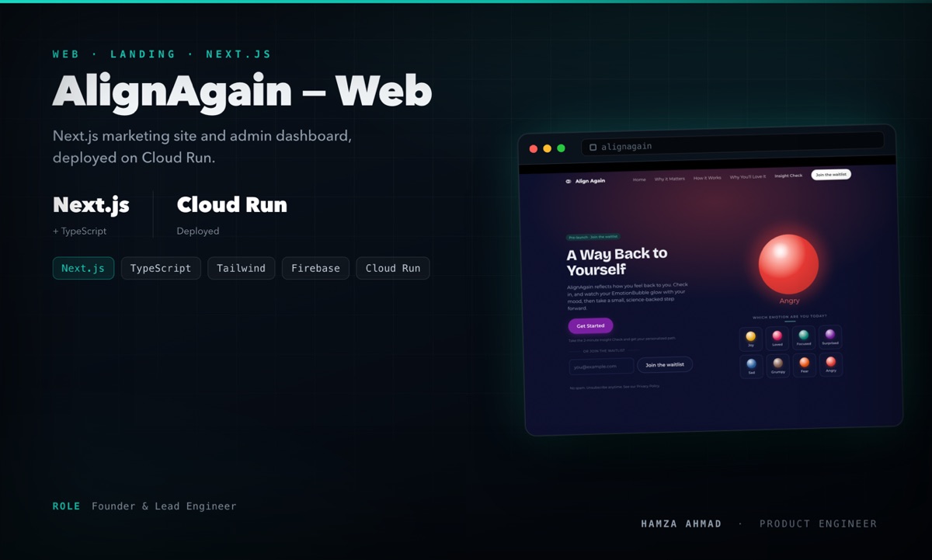Click the WEB · LANDING · NEXT.JS label
The height and width of the screenshot is (560, 932).
coord(162,54)
